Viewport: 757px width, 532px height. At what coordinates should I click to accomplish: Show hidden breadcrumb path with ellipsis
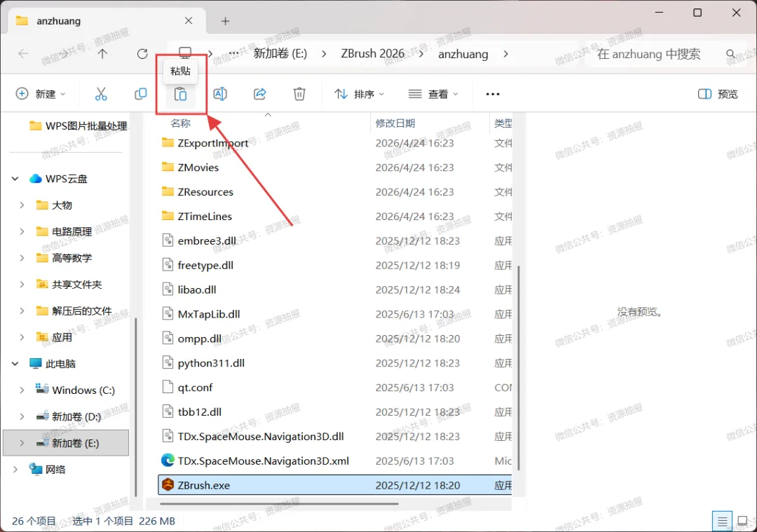point(233,53)
